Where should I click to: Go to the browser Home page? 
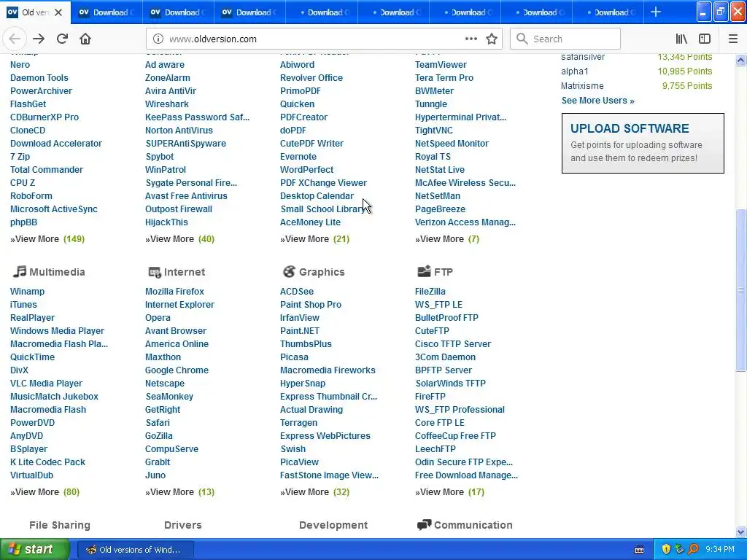click(85, 39)
